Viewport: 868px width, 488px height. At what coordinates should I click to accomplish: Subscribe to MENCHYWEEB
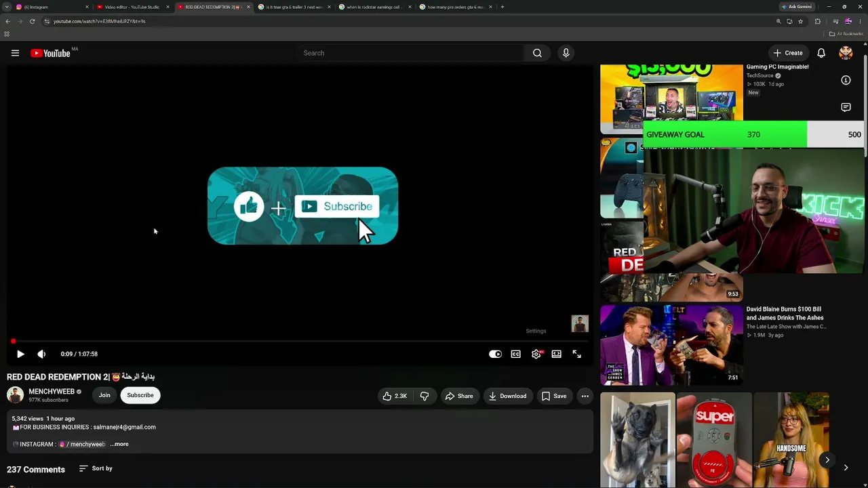pos(140,395)
